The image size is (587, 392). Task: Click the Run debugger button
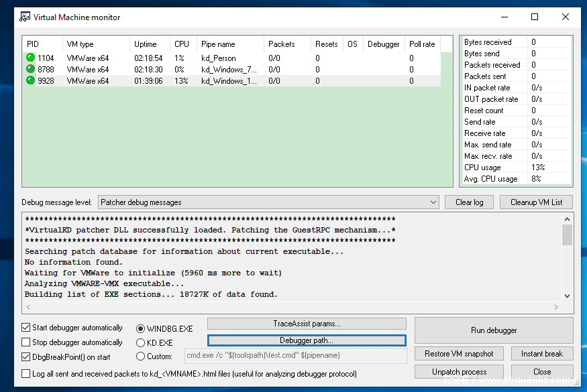(x=494, y=330)
